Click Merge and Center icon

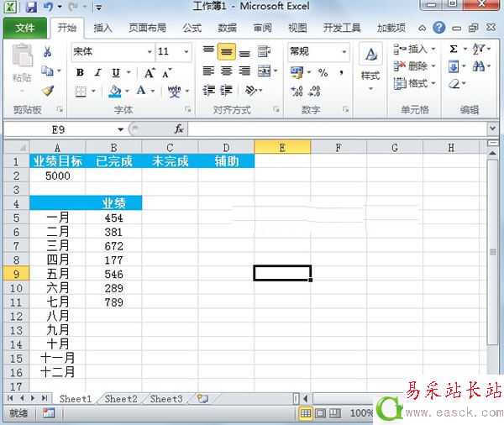coord(265,71)
